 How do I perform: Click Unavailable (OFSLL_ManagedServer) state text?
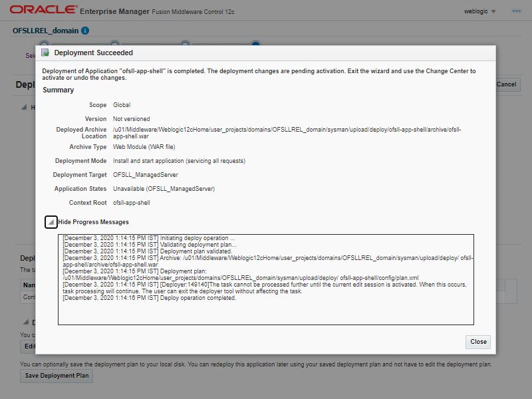(x=164, y=189)
